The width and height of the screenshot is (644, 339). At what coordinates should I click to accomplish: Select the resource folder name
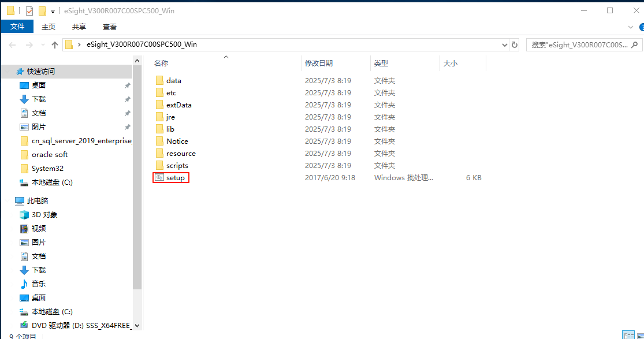point(181,153)
